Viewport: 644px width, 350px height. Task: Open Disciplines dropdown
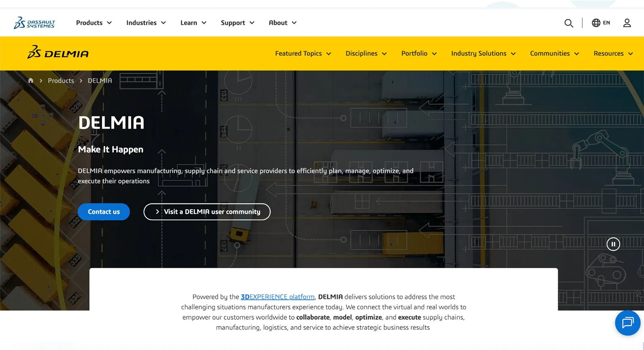(x=366, y=53)
